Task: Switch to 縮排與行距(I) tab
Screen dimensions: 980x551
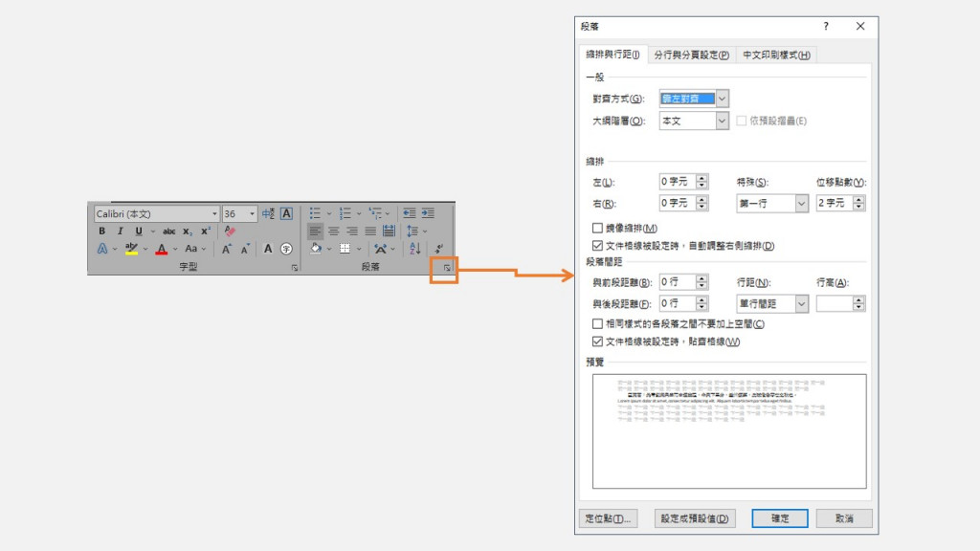Action: pyautogui.click(x=612, y=55)
